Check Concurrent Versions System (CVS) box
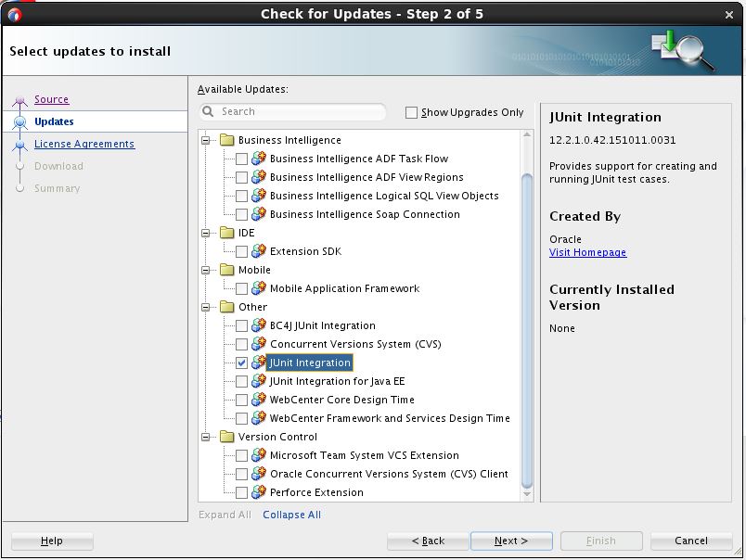Image resolution: width=746 pixels, height=560 pixels. [x=241, y=344]
